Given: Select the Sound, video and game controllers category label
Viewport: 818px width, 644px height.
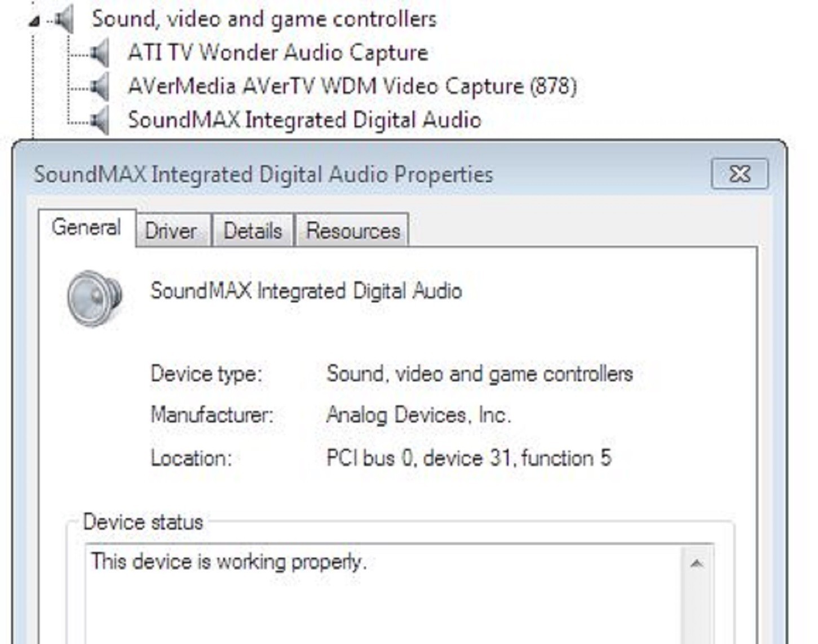Looking at the screenshot, I should (x=264, y=19).
